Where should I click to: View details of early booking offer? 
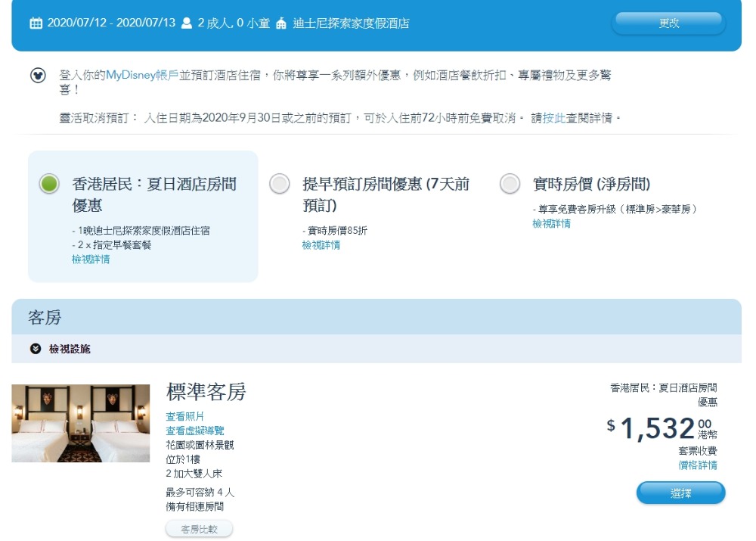(321, 245)
